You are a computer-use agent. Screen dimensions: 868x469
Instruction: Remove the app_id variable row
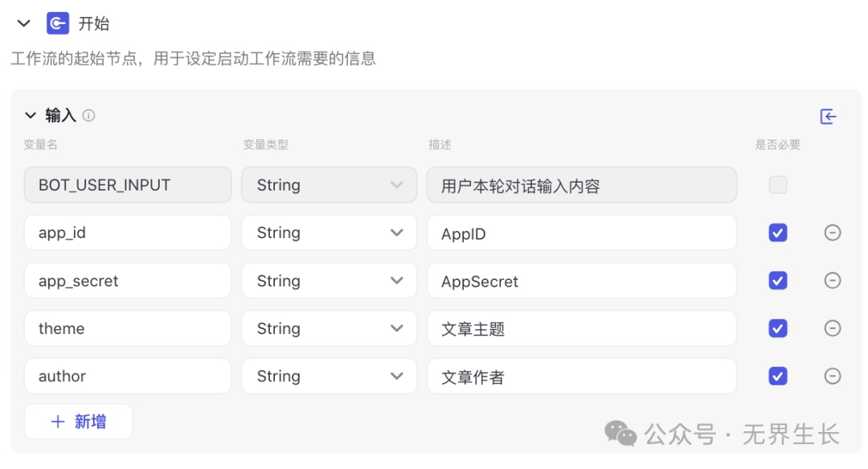833,232
